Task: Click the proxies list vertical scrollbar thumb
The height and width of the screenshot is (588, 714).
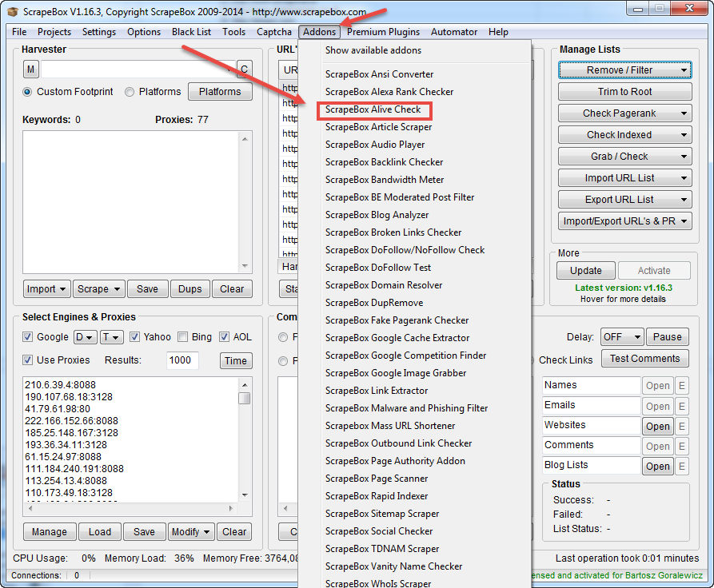Action: click(x=245, y=398)
